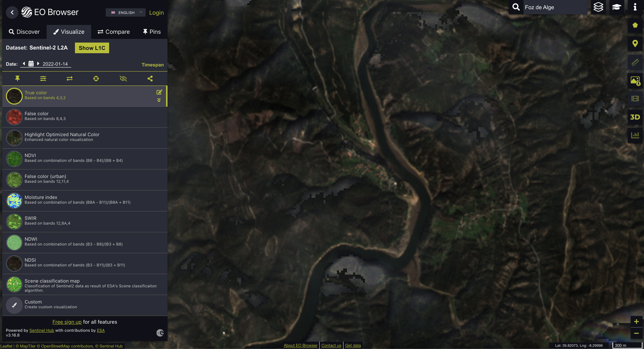Open the ENGLISH language dropdown
Screen dimensions: 644x349
(125, 12)
